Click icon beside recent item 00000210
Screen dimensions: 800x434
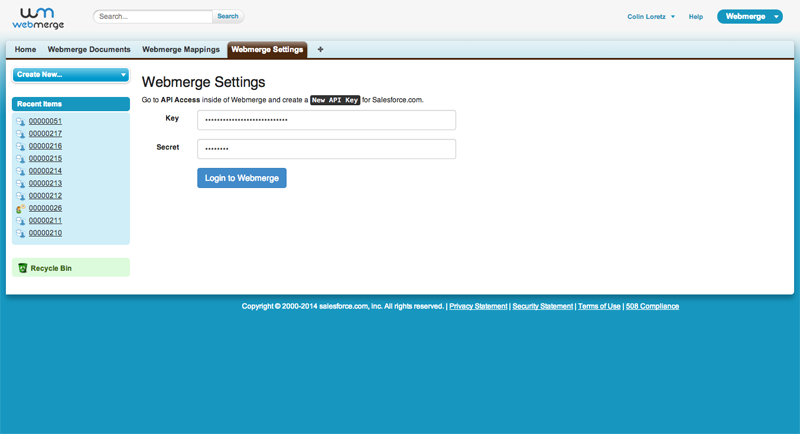click(20, 233)
